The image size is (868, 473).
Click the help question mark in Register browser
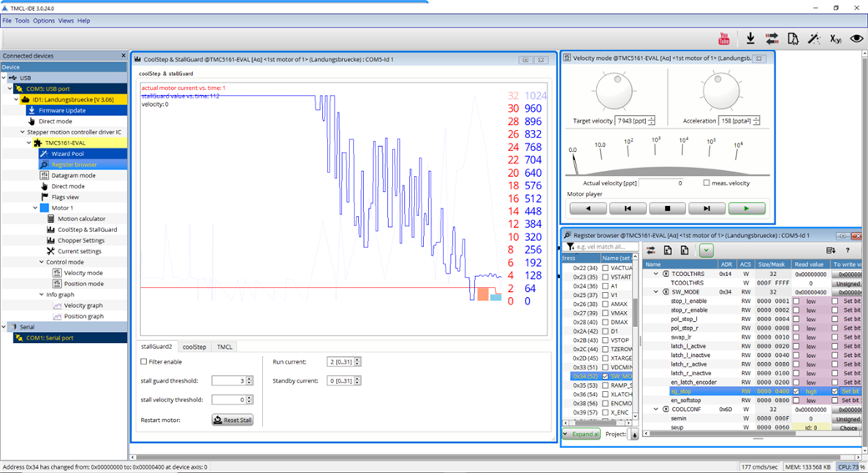[x=848, y=250]
